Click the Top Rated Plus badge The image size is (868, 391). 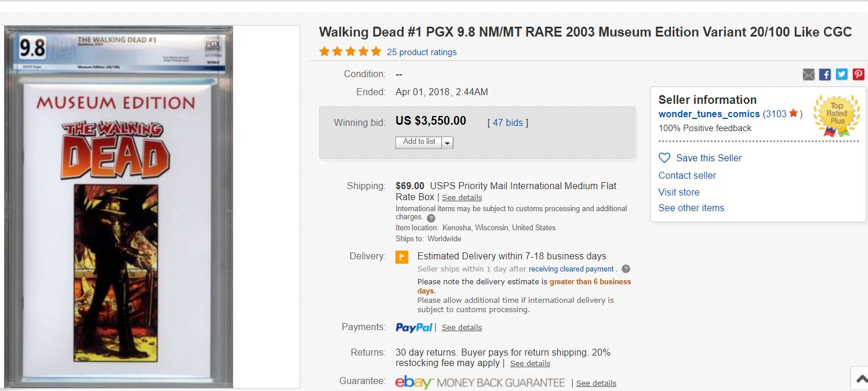837,115
